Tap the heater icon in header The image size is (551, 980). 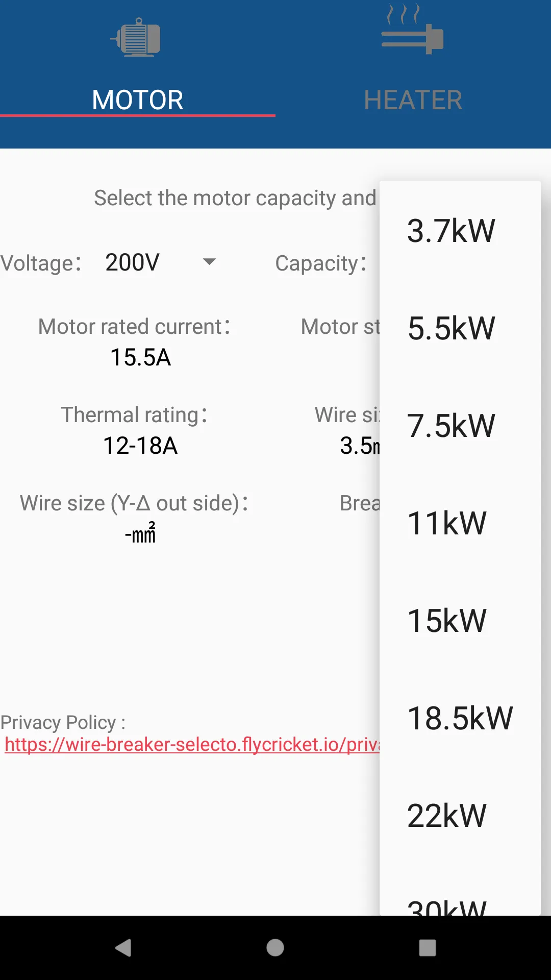pyautogui.click(x=412, y=29)
